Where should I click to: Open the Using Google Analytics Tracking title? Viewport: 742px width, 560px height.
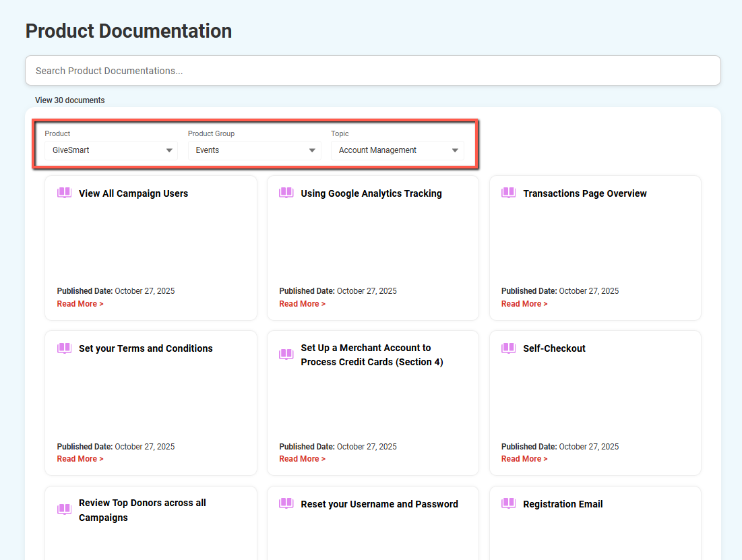pyautogui.click(x=371, y=193)
